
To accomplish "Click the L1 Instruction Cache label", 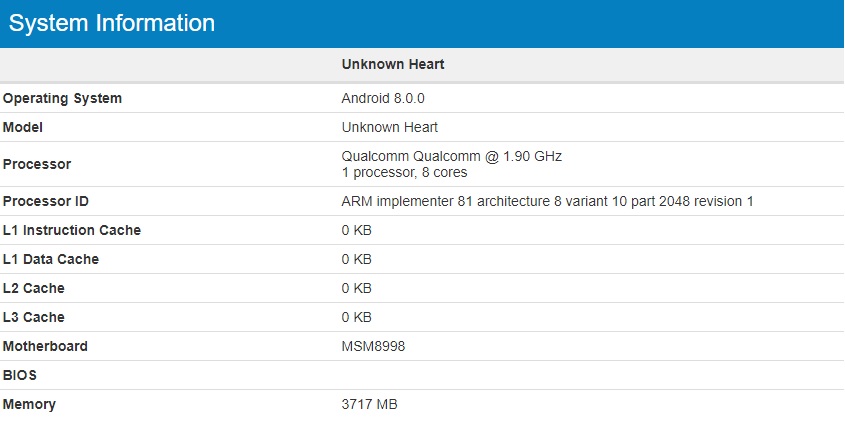I will tap(72, 231).
